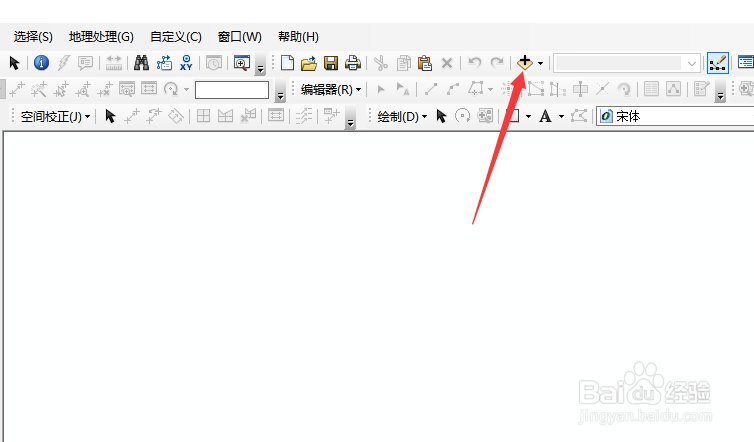Choose the HTML Popup tool
The height and width of the screenshot is (442, 754).
point(86,63)
